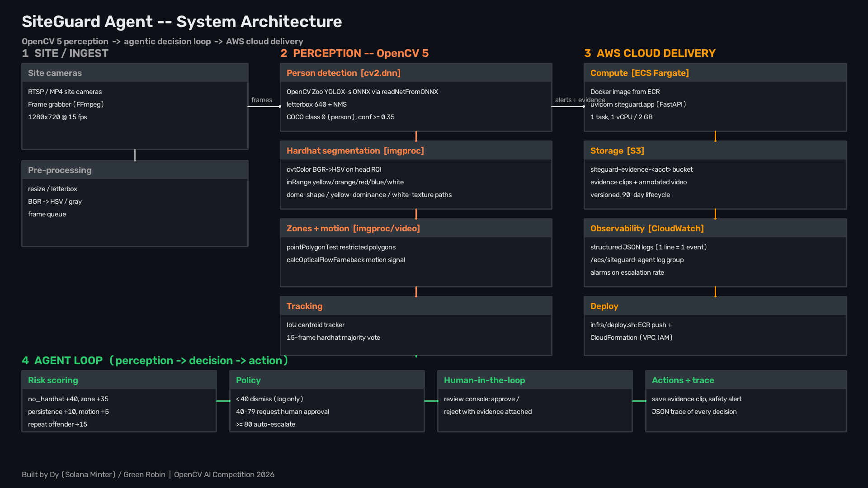Click the 'Pre-processing' box header
This screenshot has width=868, height=488.
[135, 170]
